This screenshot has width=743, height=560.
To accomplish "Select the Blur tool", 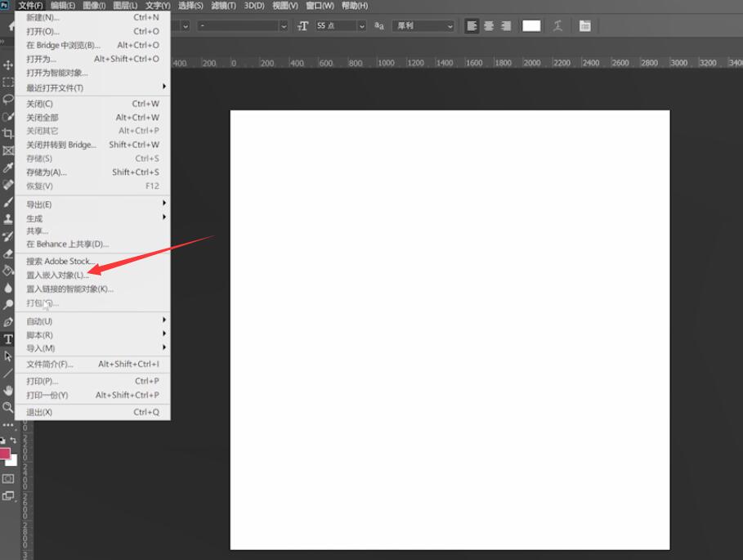I will point(8,288).
